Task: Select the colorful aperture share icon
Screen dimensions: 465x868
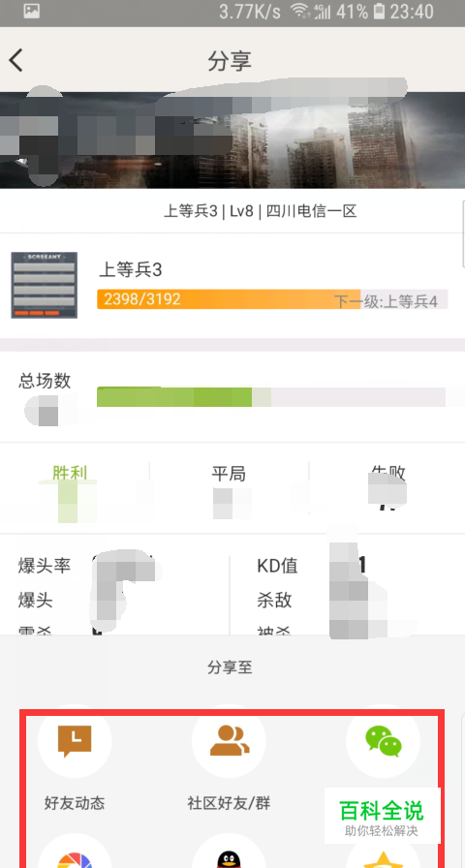Action: (75, 852)
